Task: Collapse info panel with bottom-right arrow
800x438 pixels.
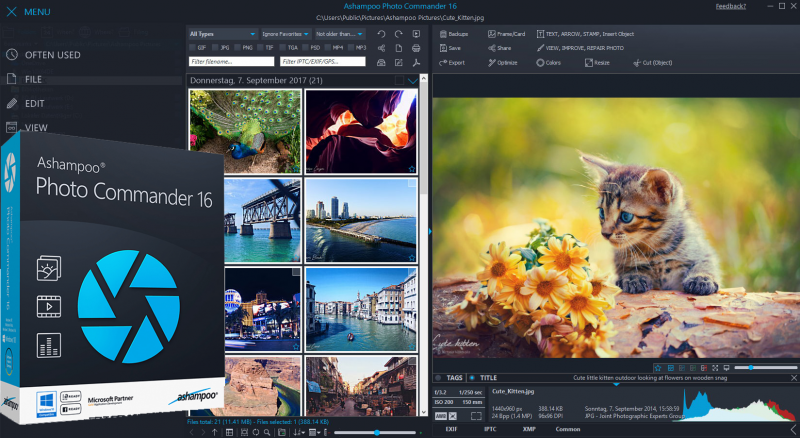Action: 794,429
